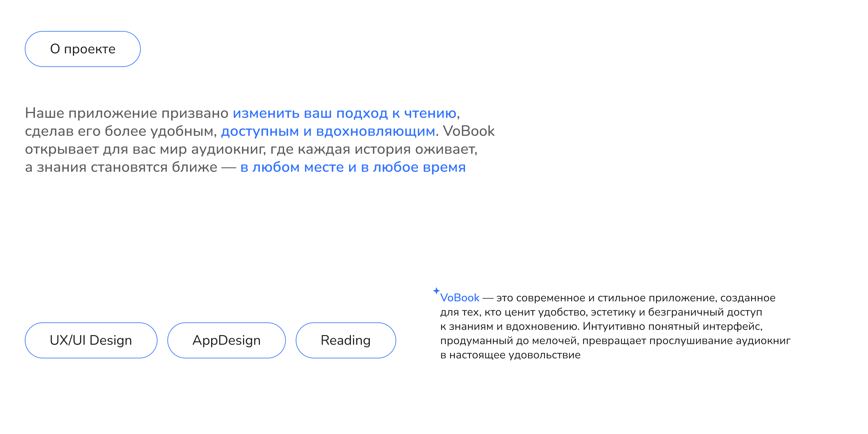Select the "Reading" tag pill

[346, 340]
